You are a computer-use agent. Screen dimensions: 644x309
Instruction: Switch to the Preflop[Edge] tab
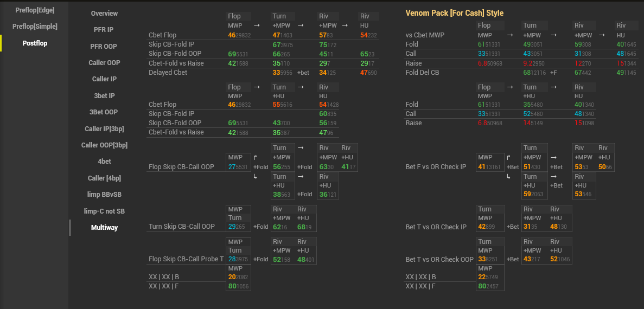point(35,10)
